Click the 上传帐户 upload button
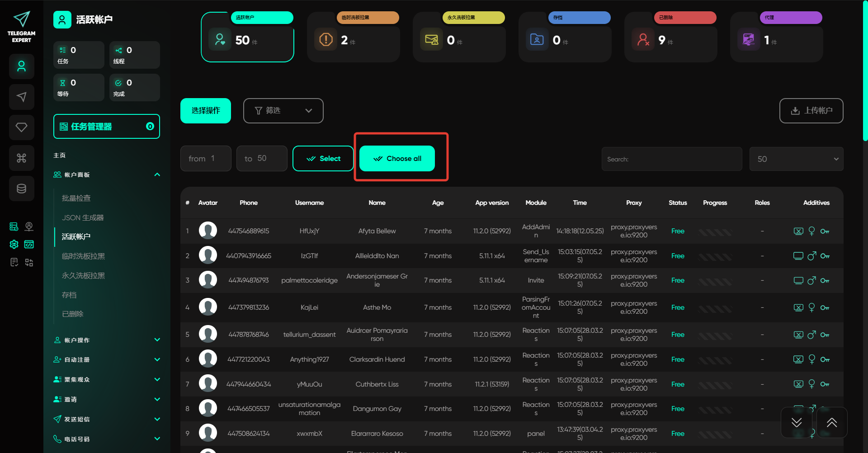The image size is (868, 453). click(x=811, y=111)
